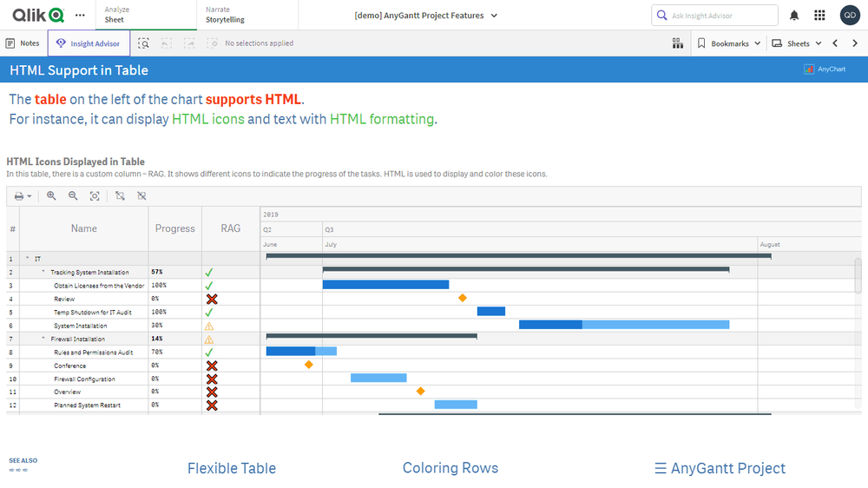The height and width of the screenshot is (488, 868).
Task: Click the fit-all zoom icon in Gantt toolbar
Action: 95,196
